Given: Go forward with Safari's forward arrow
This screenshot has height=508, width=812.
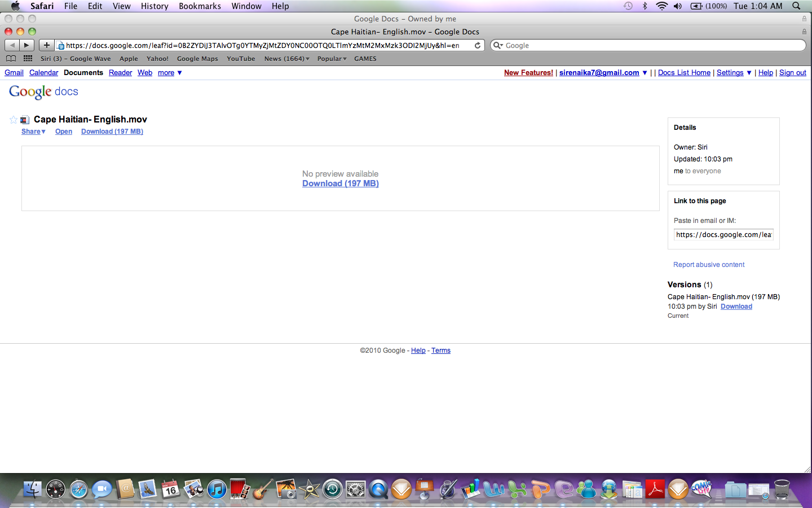Looking at the screenshot, I should (x=27, y=45).
